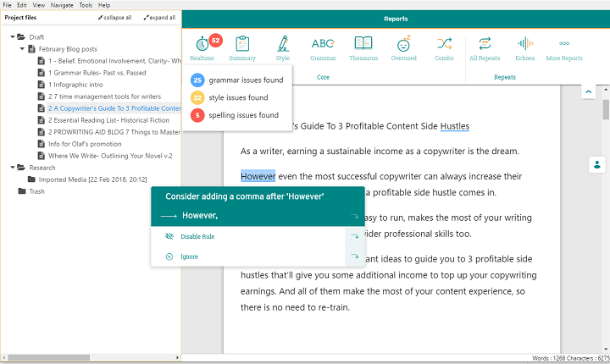Image resolution: width=610 pixels, height=364 pixels.
Task: Click the red 52 issues badge
Action: point(215,40)
